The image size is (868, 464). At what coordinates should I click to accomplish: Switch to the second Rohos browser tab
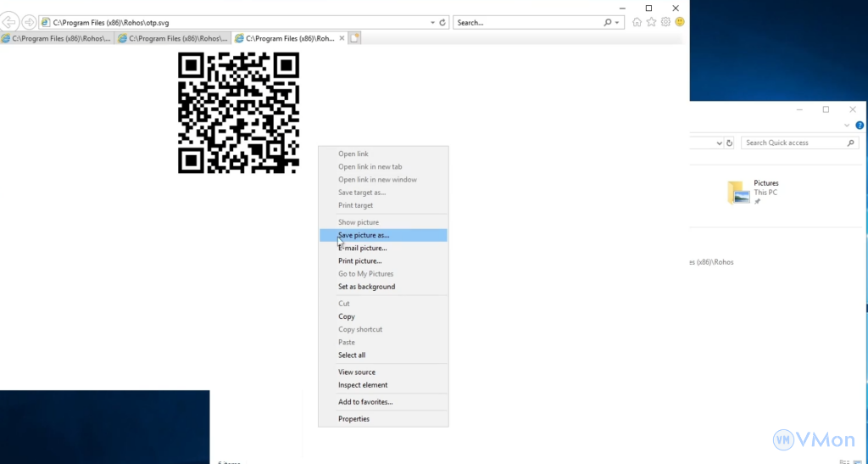point(173,38)
